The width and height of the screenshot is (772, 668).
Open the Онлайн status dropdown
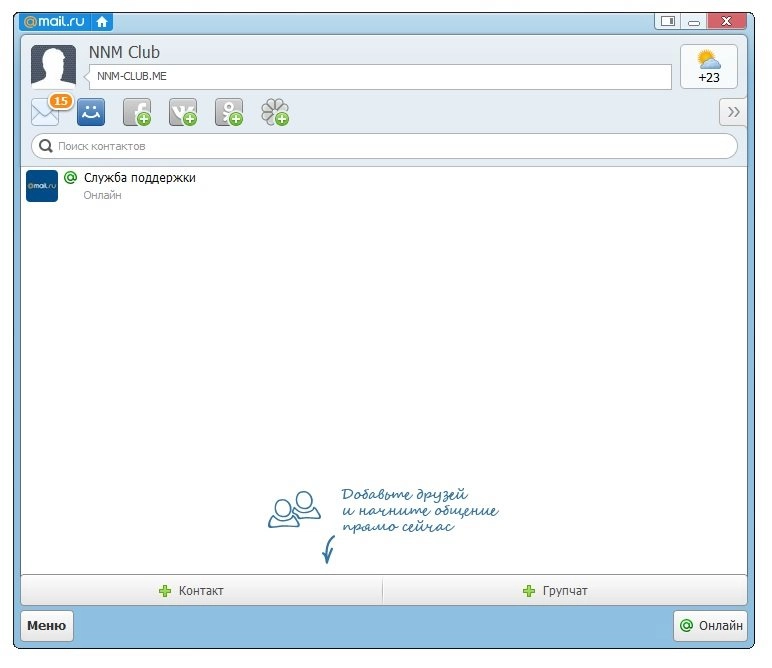tap(710, 626)
